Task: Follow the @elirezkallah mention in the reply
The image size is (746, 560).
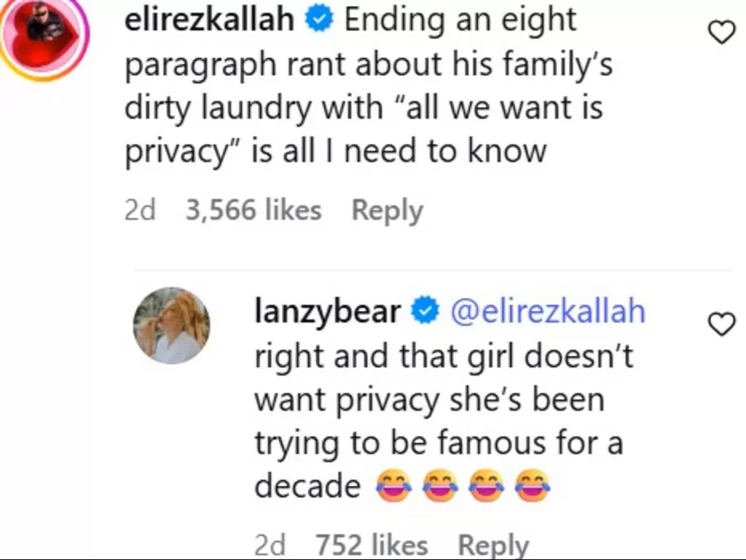Action: [548, 312]
